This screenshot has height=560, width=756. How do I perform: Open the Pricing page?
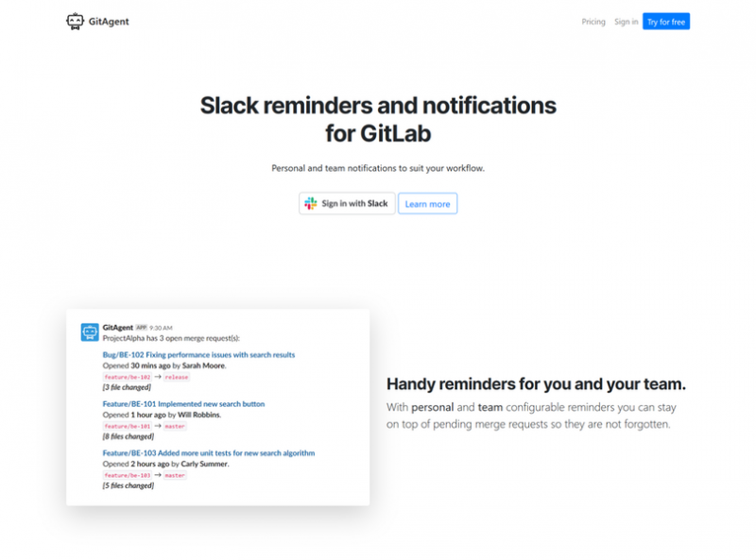click(593, 21)
